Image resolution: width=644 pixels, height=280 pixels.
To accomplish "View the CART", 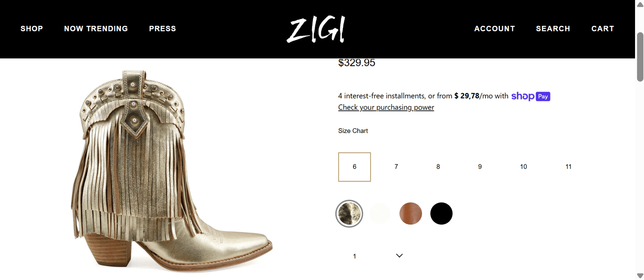I will [x=603, y=29].
